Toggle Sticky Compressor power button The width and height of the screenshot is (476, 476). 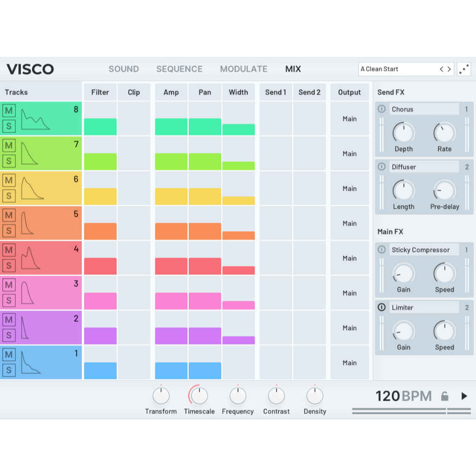382,249
